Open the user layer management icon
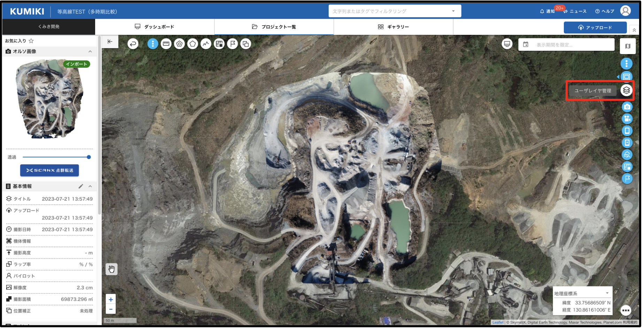644x328 pixels. click(626, 91)
